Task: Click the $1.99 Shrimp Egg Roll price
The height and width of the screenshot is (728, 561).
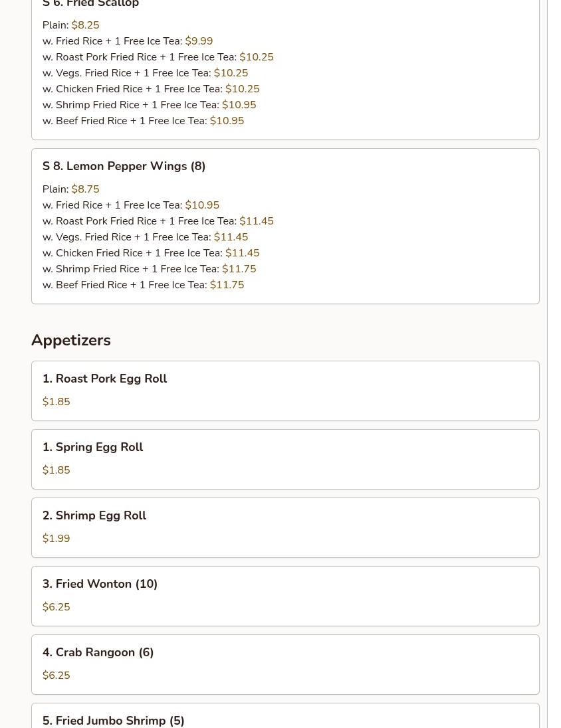Action: coord(56,539)
